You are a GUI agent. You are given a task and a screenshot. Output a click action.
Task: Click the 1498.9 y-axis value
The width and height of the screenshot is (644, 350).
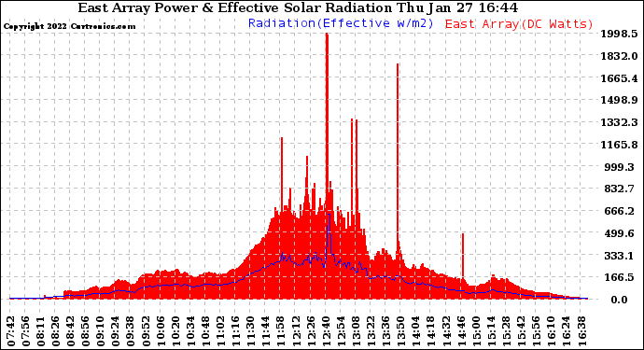620,100
